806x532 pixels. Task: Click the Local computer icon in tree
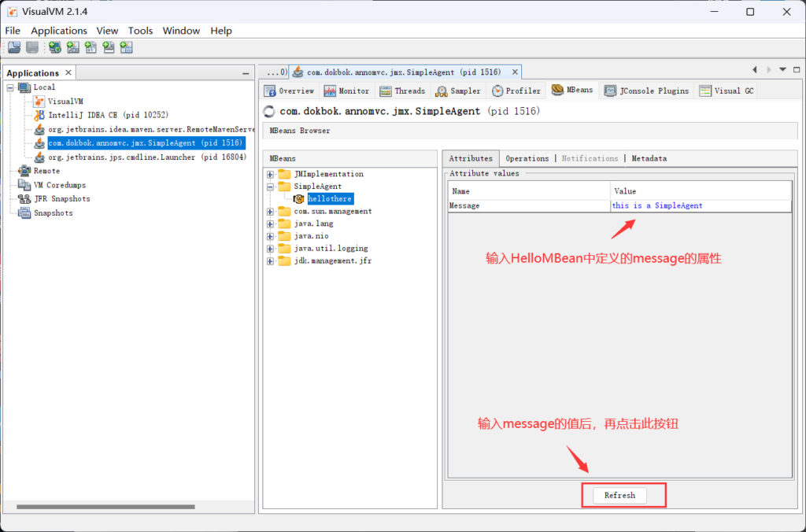tap(24, 87)
